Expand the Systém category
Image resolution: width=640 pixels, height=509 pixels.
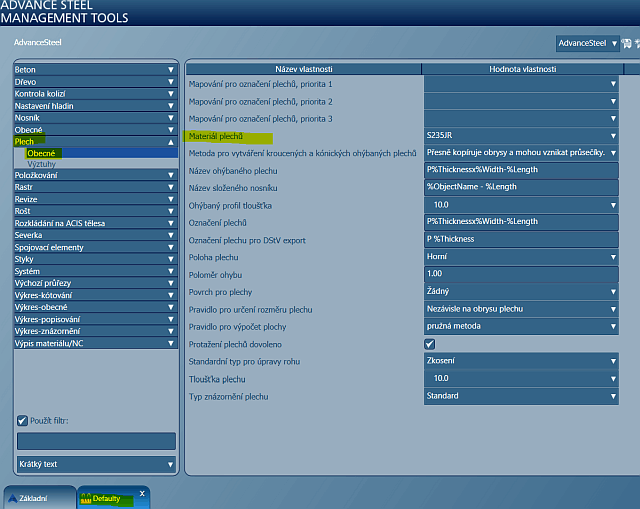pyautogui.click(x=96, y=271)
